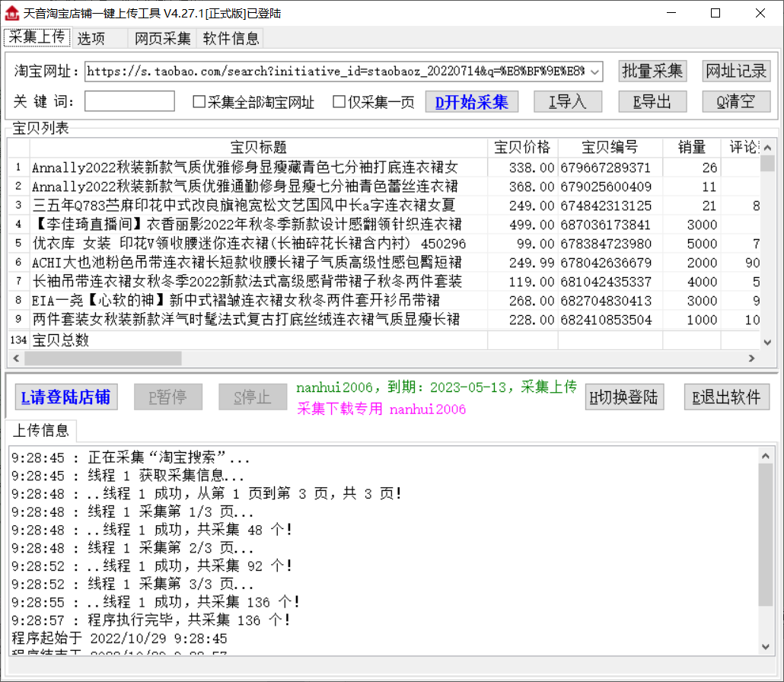The image size is (784, 682).
Task: Enable 采集全部淘宝网址 checkbox
Action: (199, 102)
